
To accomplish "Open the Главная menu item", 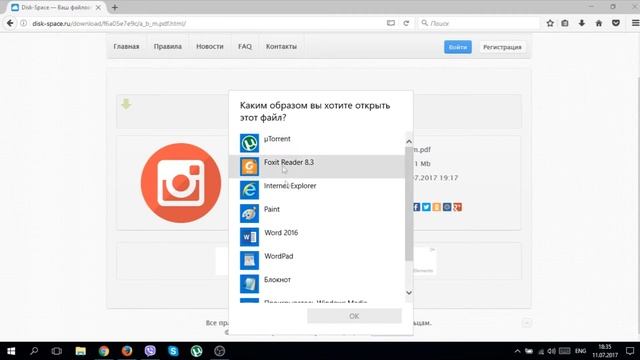I will (x=126, y=47).
